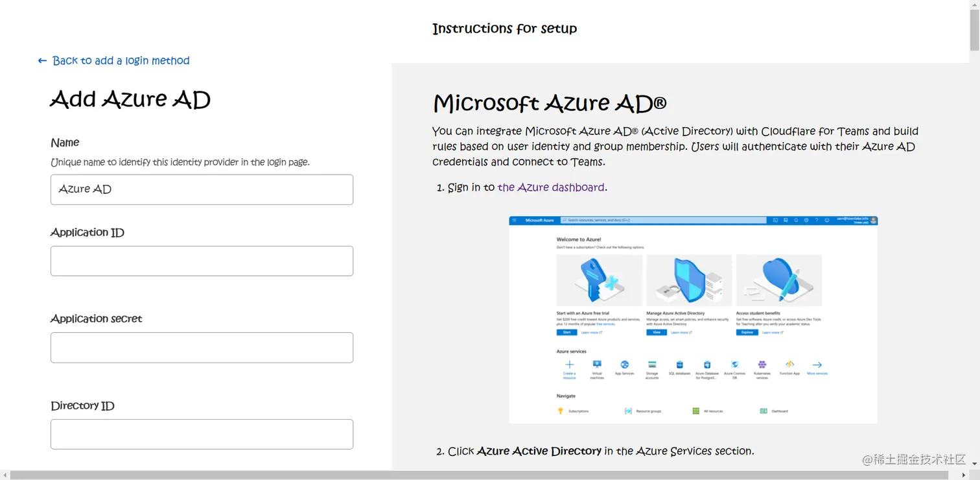Click the Name input field containing Azure AD
The width and height of the screenshot is (980, 480).
pos(202,189)
